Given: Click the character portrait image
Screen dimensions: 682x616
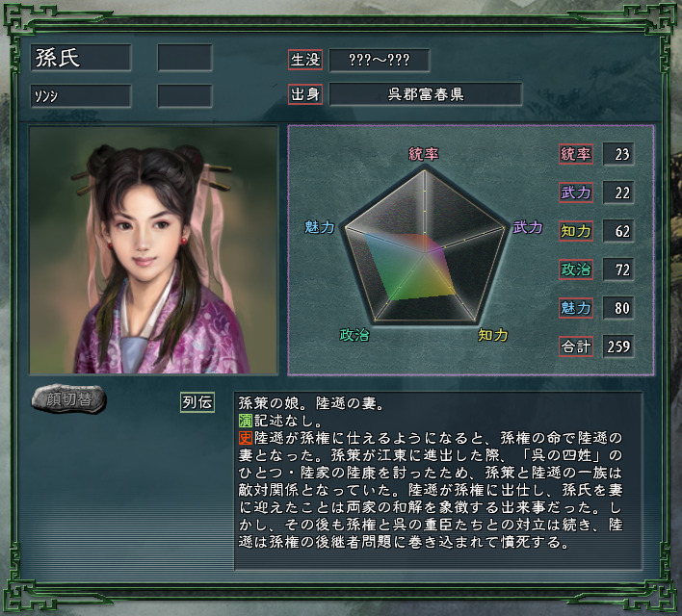Looking at the screenshot, I should pyautogui.click(x=153, y=250).
